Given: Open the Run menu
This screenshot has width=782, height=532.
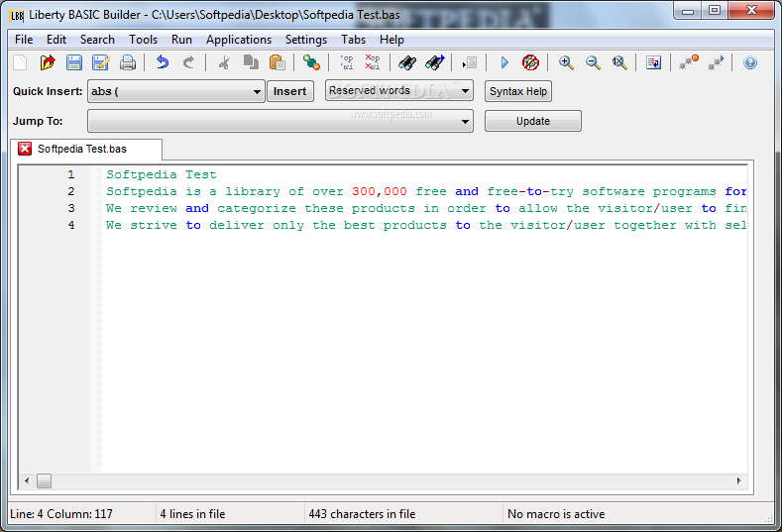Looking at the screenshot, I should tap(181, 40).
